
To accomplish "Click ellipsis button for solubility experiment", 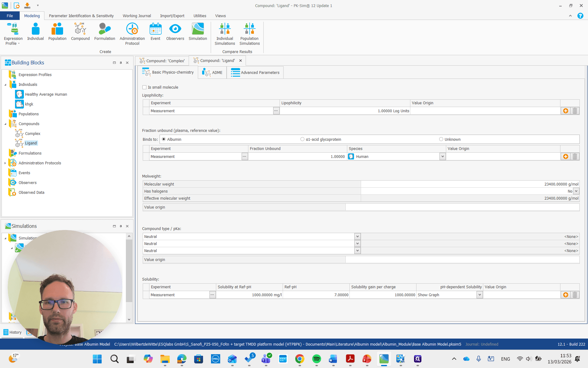I will [x=212, y=295].
